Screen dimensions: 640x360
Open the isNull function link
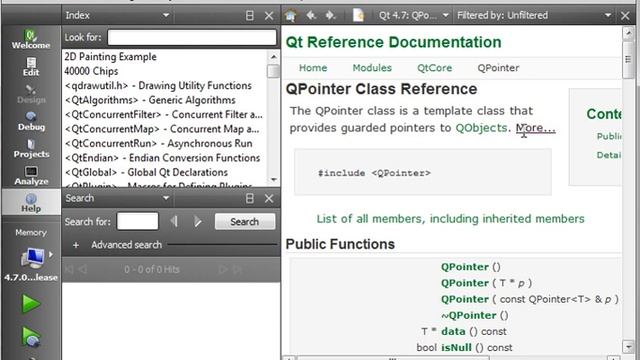pos(456,348)
